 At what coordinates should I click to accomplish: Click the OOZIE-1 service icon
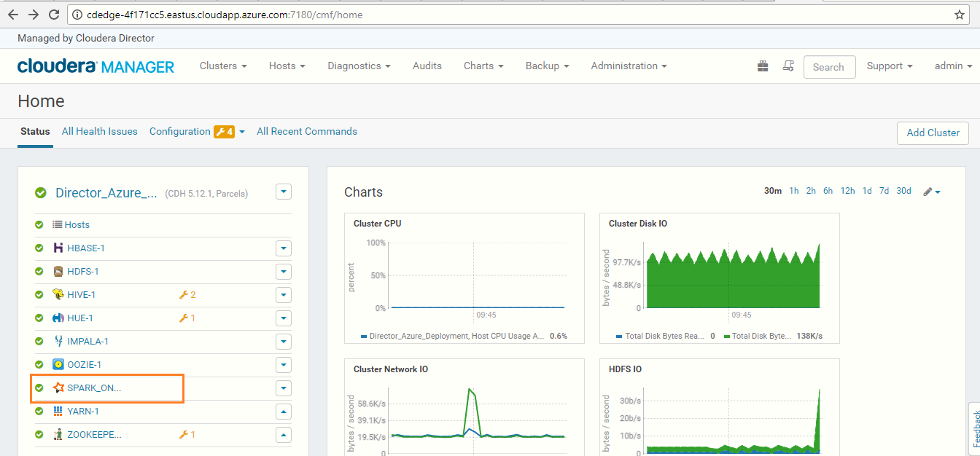point(58,364)
